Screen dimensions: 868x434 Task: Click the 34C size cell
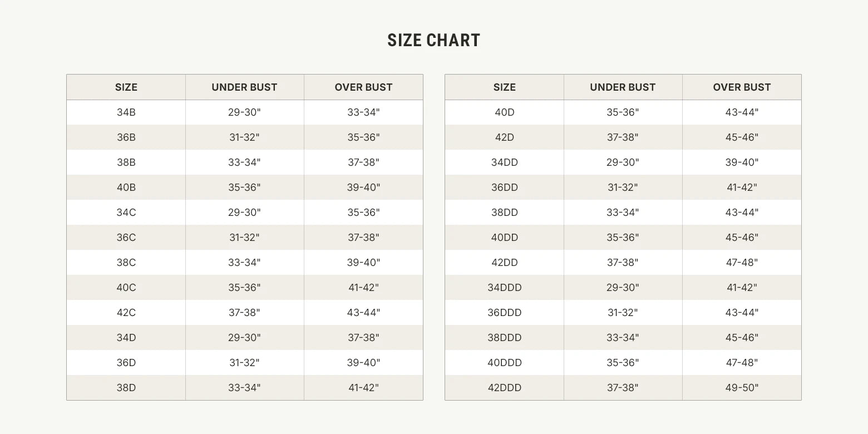pyautogui.click(x=126, y=213)
